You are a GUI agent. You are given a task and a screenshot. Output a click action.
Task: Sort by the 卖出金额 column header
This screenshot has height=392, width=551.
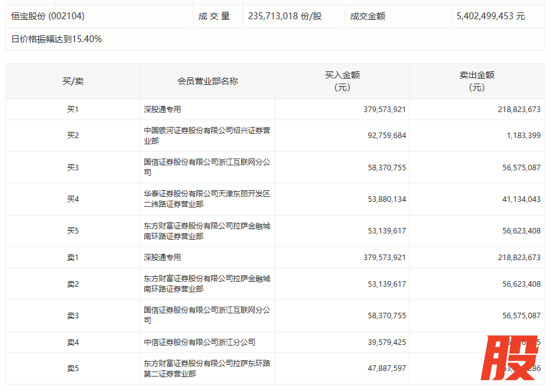477,81
